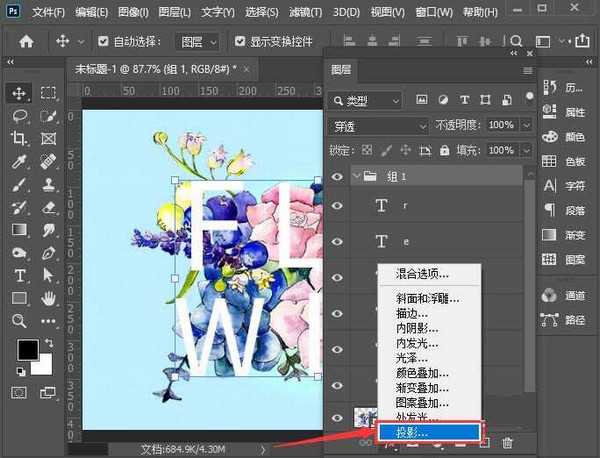Open the 类型 layer filter dropdown
The width and height of the screenshot is (600, 458).
pos(365,101)
